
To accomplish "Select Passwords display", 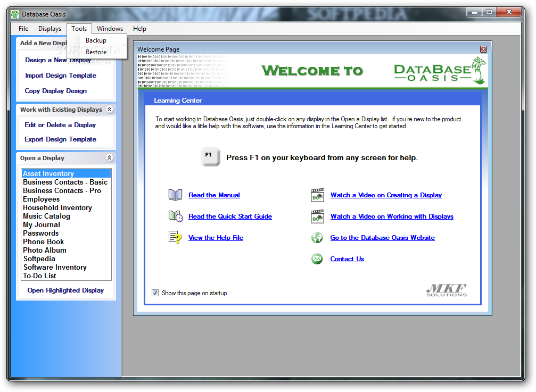I will 66,233.
